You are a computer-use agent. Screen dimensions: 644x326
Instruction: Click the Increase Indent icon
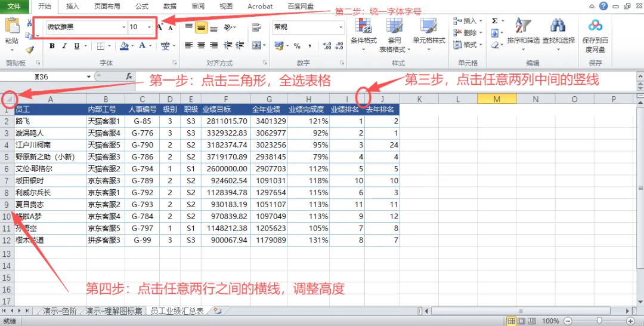[240, 45]
